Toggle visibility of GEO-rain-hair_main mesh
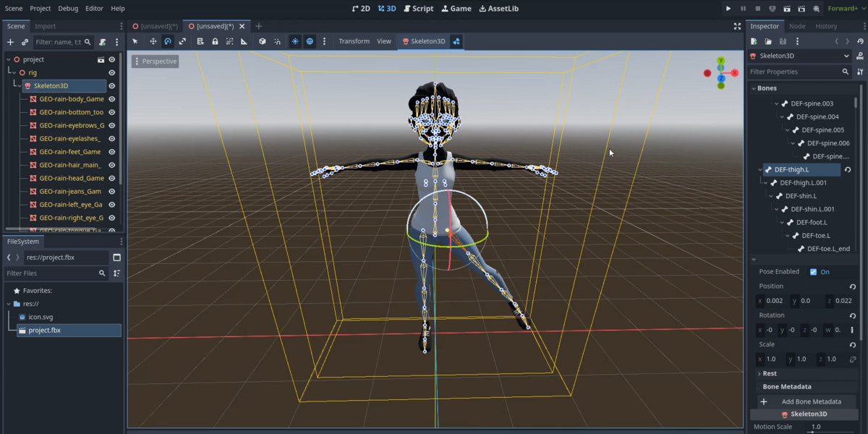The image size is (868, 434). (x=112, y=165)
